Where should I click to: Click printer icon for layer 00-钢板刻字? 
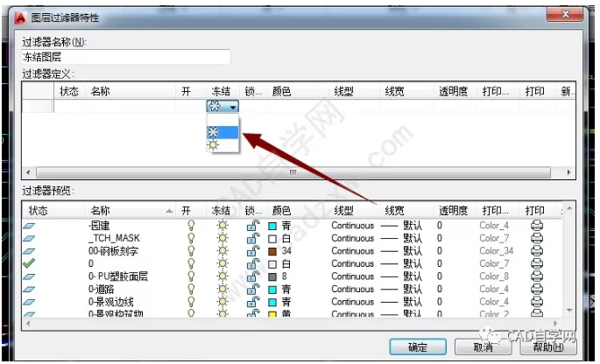(536, 251)
